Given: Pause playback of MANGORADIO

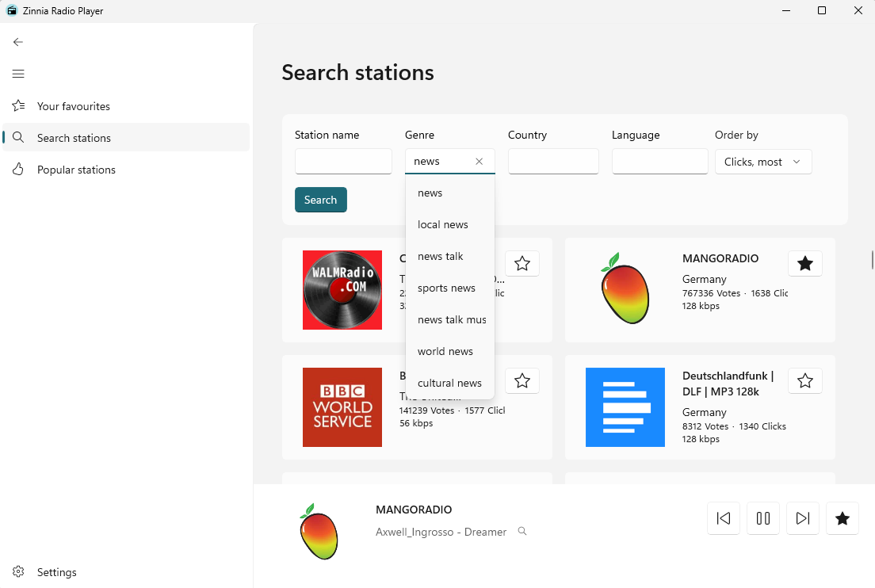Looking at the screenshot, I should (762, 518).
